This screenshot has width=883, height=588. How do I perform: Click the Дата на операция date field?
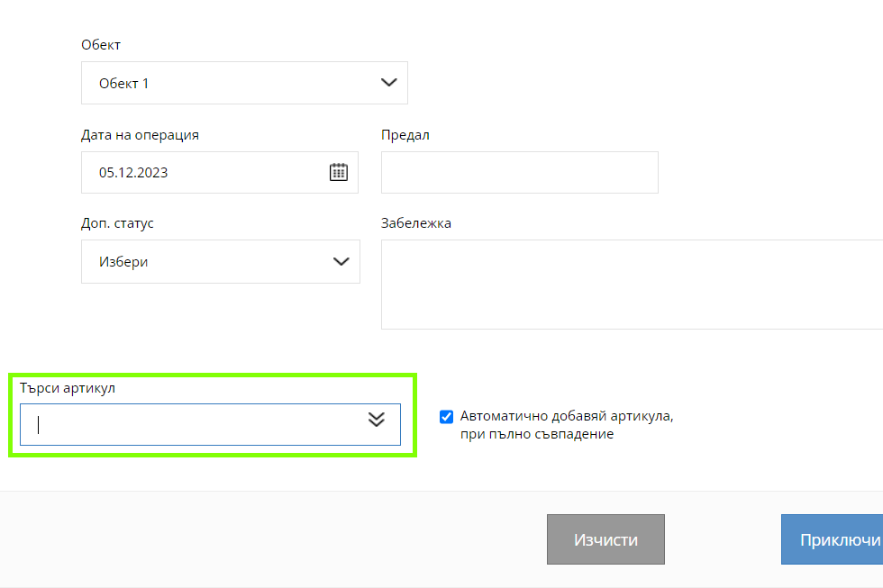point(220,172)
